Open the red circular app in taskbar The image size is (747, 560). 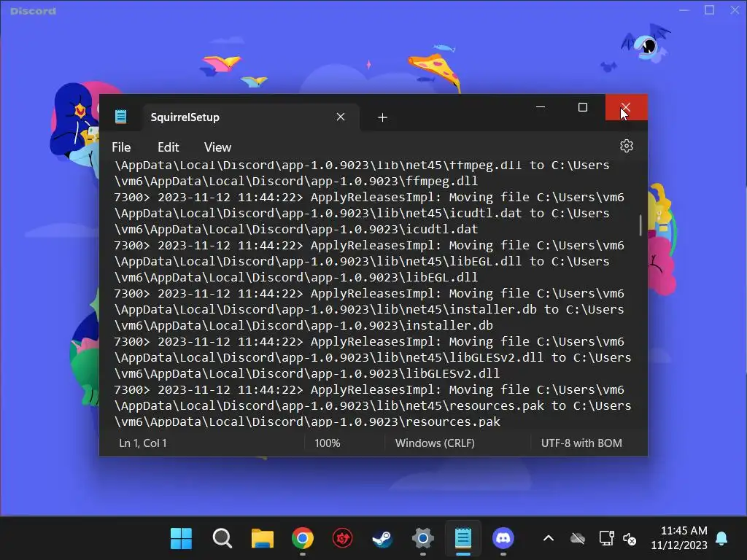click(x=343, y=539)
